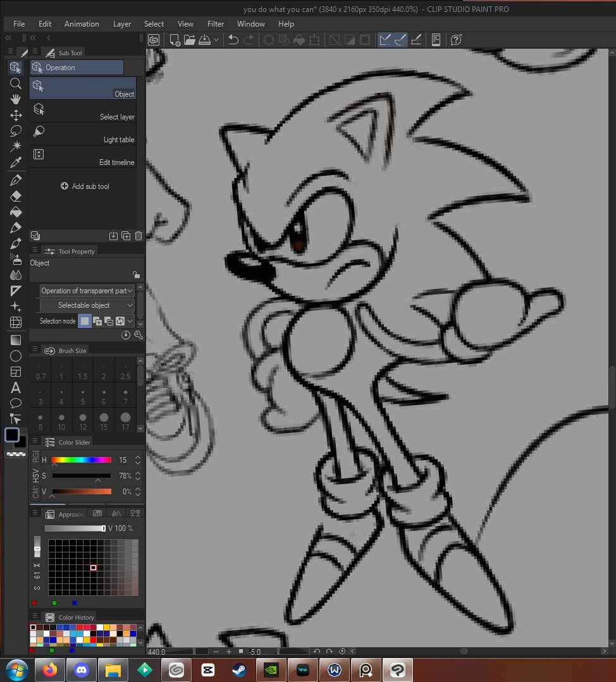Select the Move layer tool
The height and width of the screenshot is (682, 616).
coord(16,115)
